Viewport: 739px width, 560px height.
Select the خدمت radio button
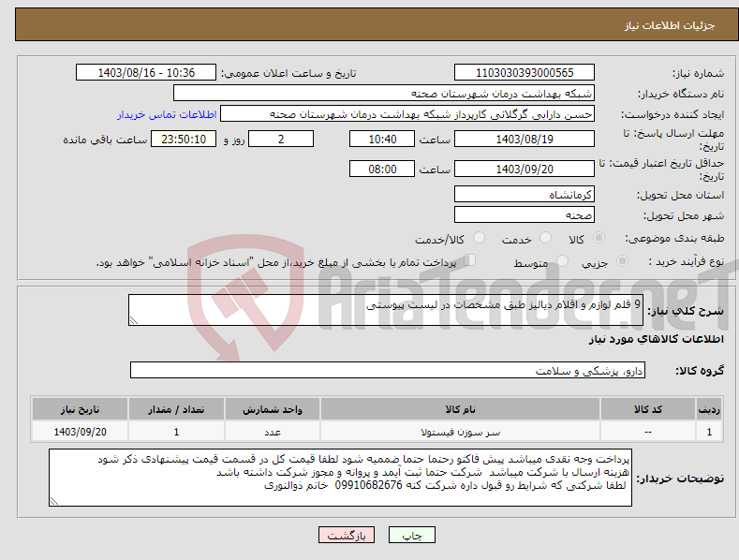pyautogui.click(x=545, y=238)
